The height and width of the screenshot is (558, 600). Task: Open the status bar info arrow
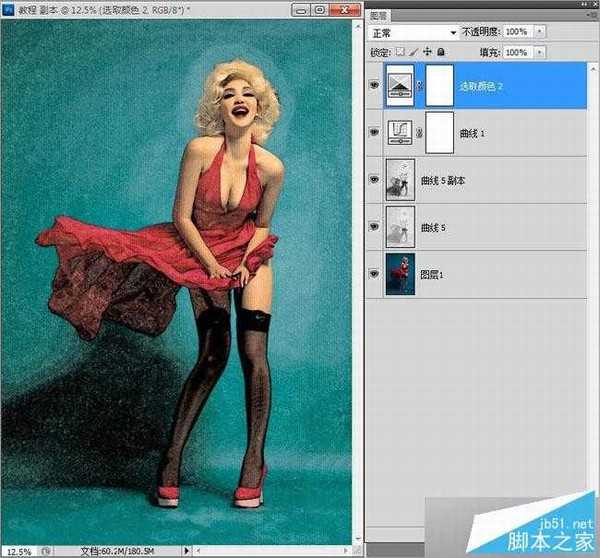(x=186, y=551)
